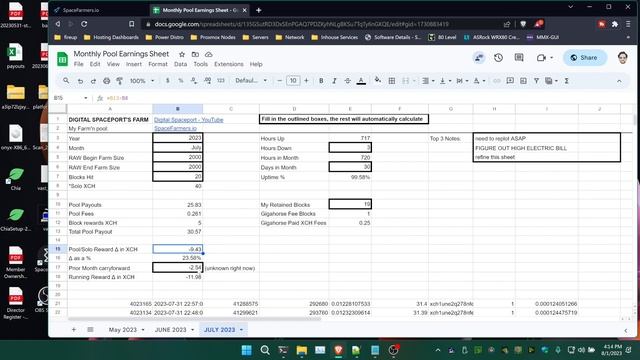Open taskbar search
The height and width of the screenshot is (360, 640).
(265, 350)
